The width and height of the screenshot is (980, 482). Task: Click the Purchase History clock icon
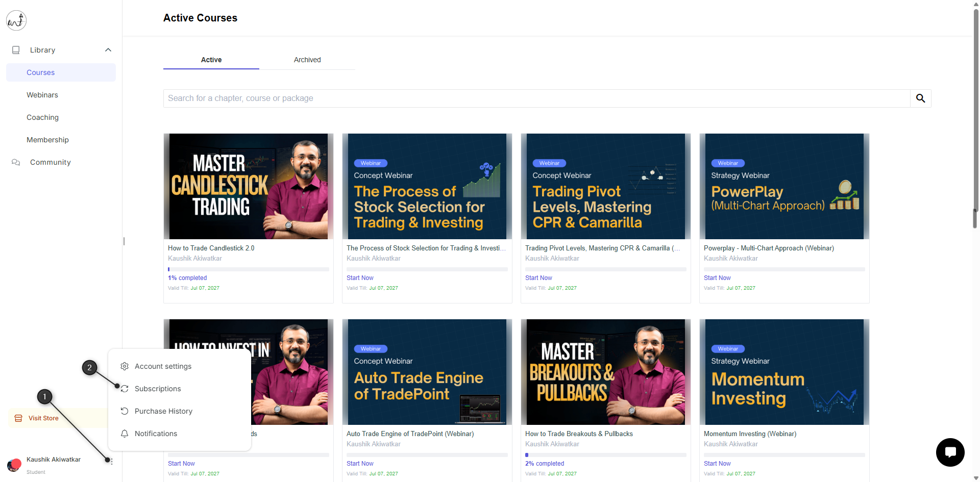[125, 411]
